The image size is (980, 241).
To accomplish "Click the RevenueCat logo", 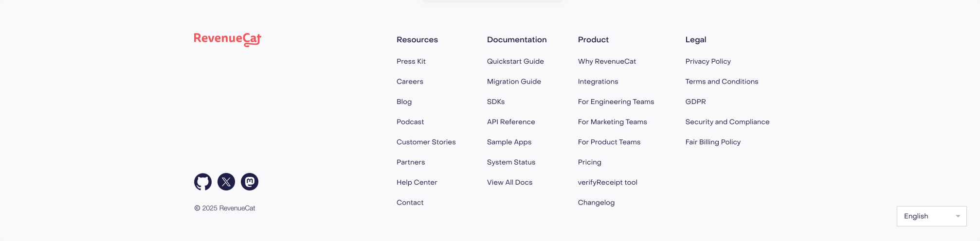I will [228, 39].
